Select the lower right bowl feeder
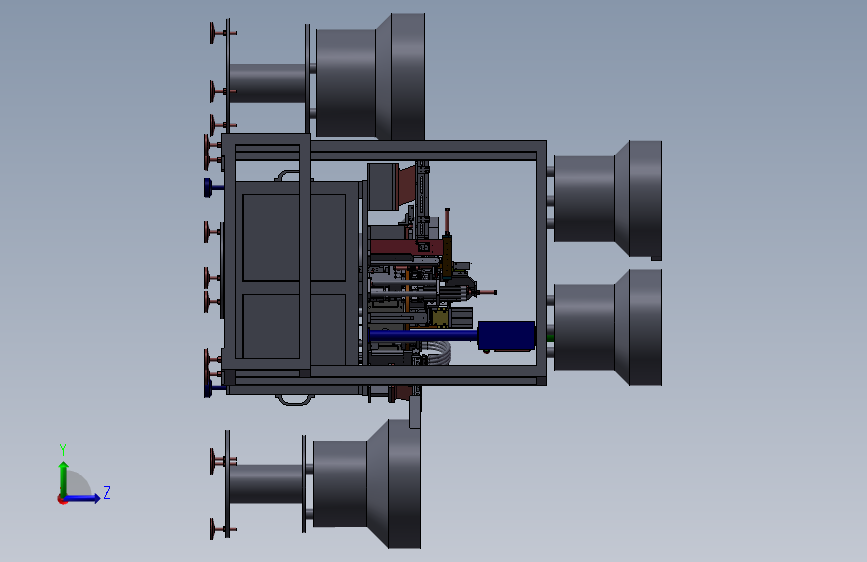The height and width of the screenshot is (562, 867). point(608,327)
